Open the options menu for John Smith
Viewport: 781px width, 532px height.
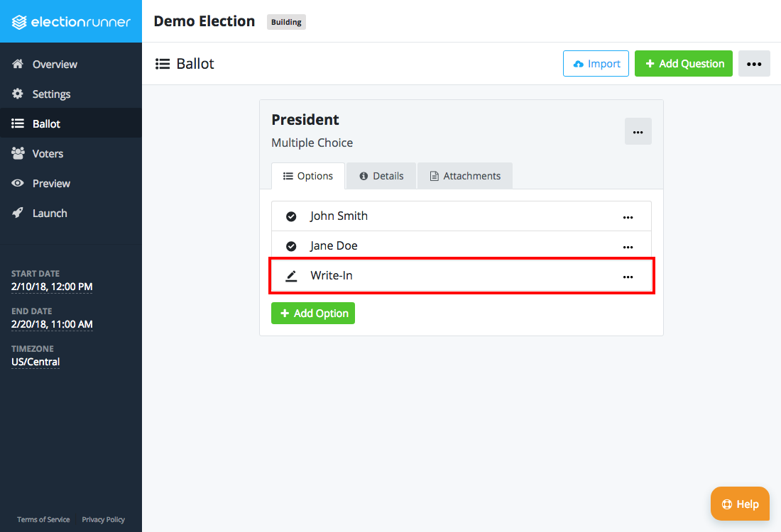628,217
